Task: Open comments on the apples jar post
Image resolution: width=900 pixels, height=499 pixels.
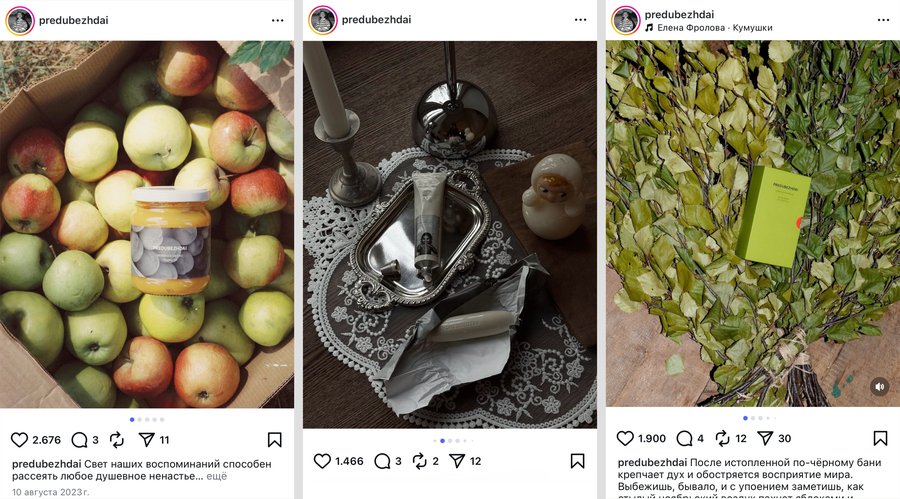Action: click(x=78, y=439)
